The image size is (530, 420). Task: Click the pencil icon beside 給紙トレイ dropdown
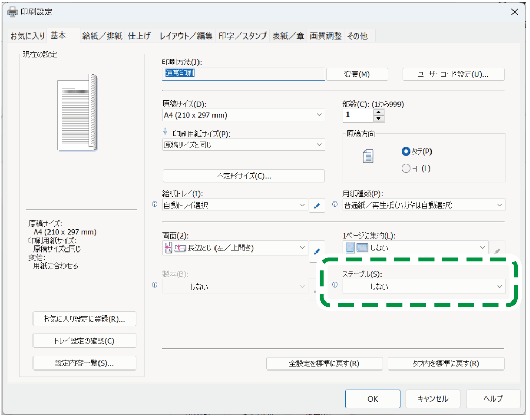point(317,205)
